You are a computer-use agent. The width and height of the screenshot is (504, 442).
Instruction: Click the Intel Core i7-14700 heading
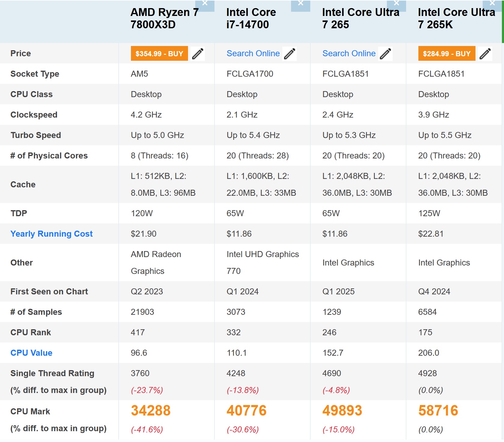(251, 18)
